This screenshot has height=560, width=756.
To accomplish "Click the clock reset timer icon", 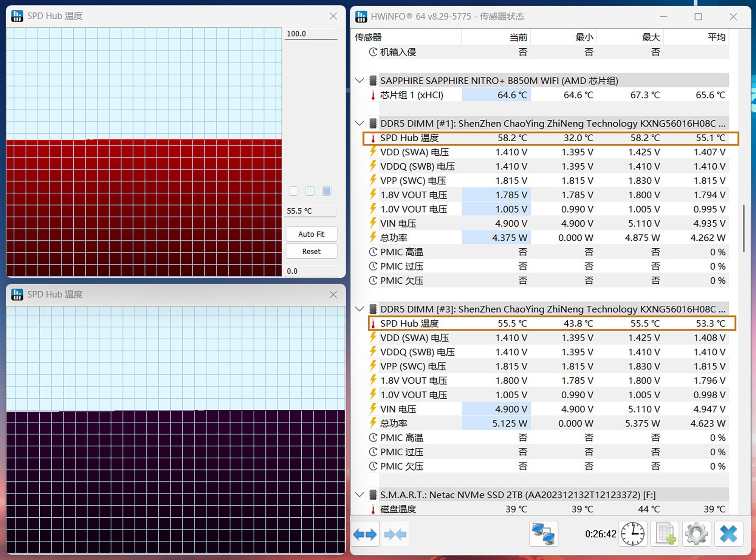I will 633,534.
